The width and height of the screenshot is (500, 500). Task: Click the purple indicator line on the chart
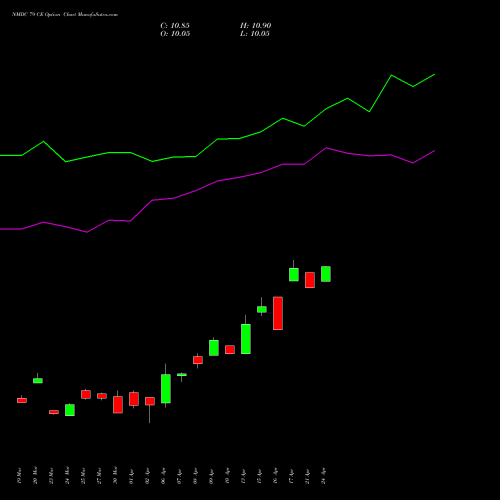click(x=217, y=181)
